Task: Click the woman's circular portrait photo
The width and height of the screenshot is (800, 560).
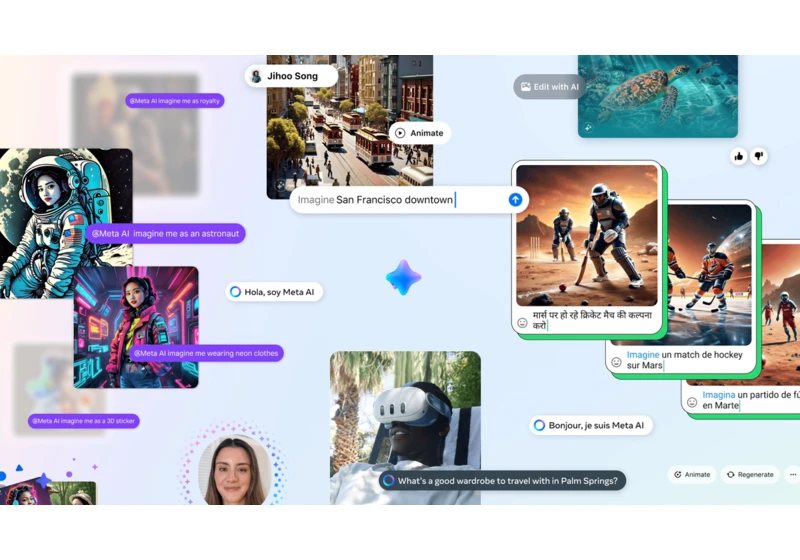Action: 235,470
